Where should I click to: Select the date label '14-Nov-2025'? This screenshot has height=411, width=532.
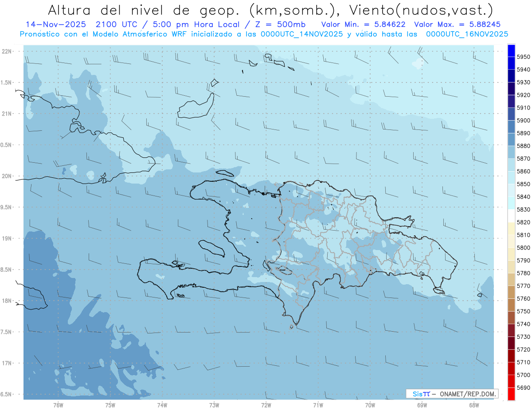point(55,24)
